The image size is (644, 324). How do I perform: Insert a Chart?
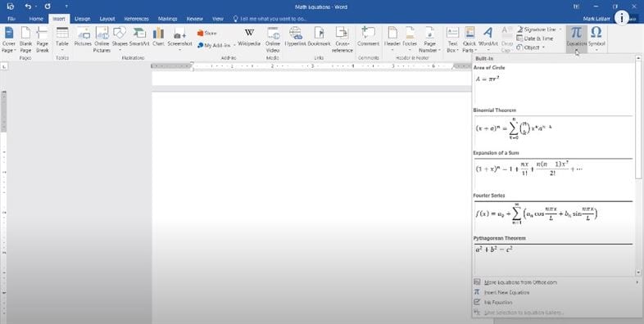(158, 37)
